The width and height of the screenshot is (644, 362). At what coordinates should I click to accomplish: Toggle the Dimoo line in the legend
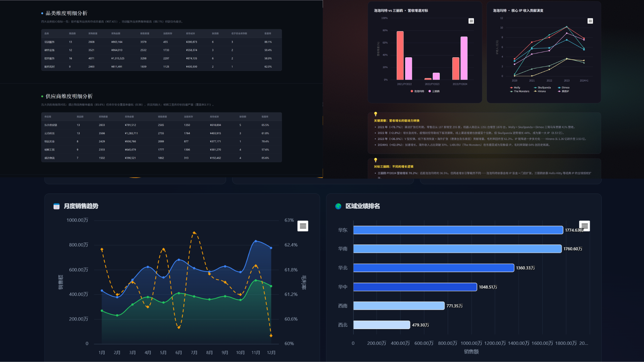563,87
